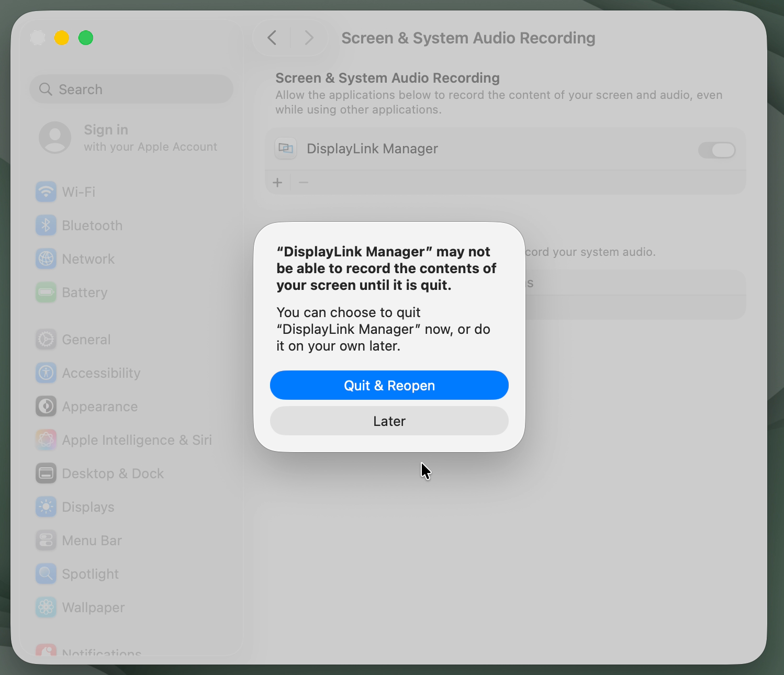Click the Battery icon
The width and height of the screenshot is (784, 675).
[46, 292]
